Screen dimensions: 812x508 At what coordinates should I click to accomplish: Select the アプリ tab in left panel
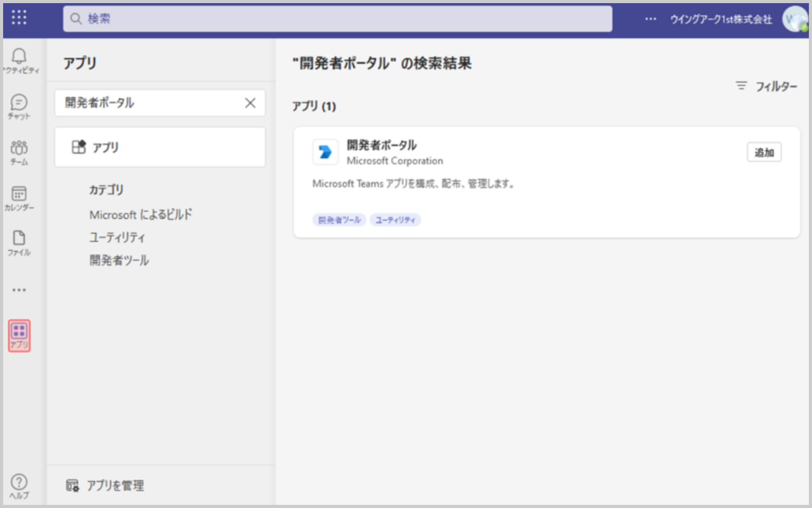(x=160, y=147)
